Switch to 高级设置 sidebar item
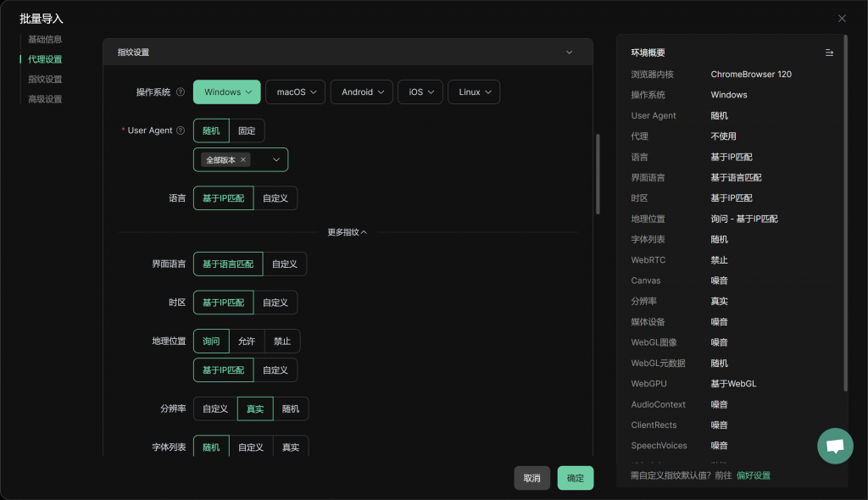Image resolution: width=868 pixels, height=500 pixels. point(45,99)
